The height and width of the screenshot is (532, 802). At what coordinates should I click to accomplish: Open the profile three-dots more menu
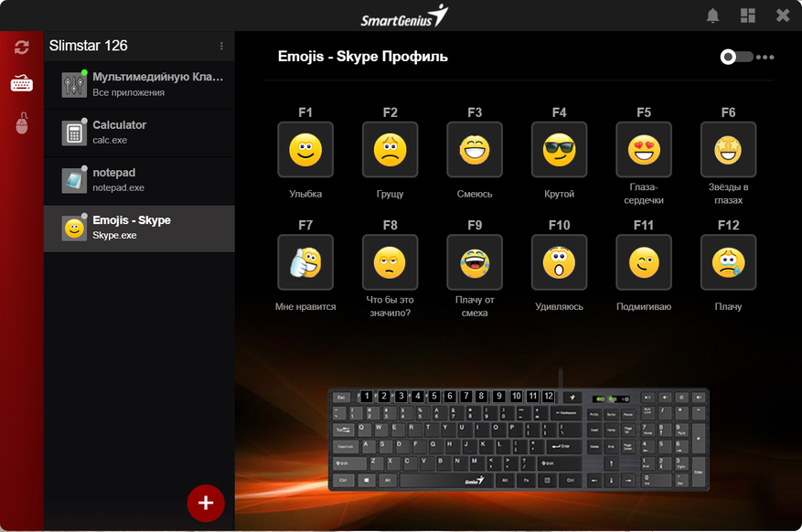click(x=765, y=57)
